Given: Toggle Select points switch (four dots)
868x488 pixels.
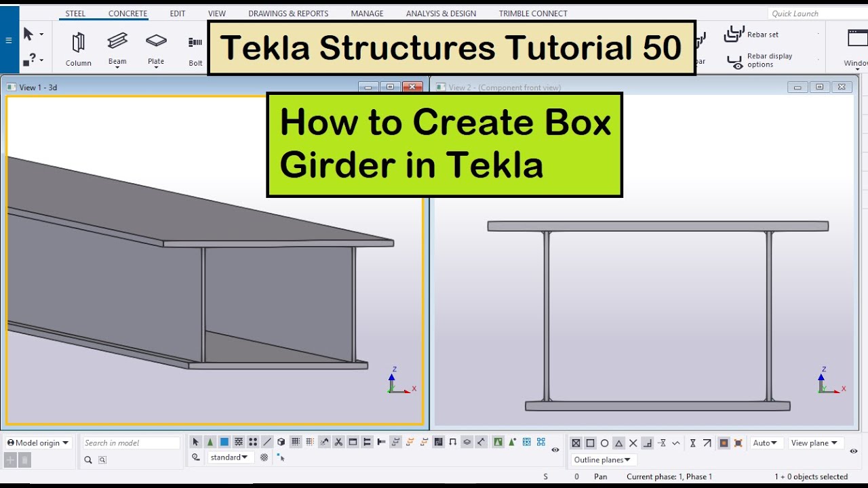Looking at the screenshot, I should coord(253,442).
